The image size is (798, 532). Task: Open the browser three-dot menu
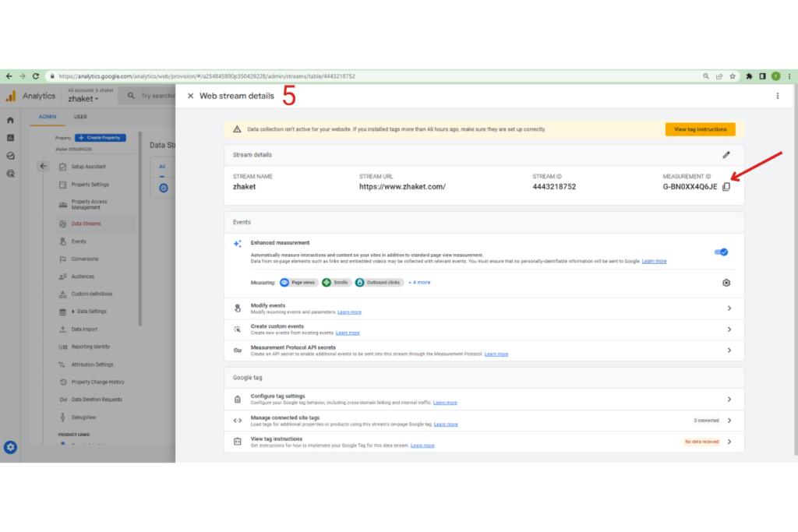[x=789, y=76]
